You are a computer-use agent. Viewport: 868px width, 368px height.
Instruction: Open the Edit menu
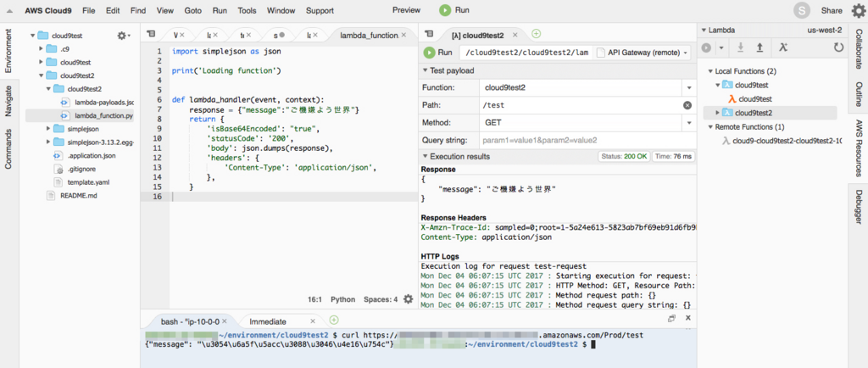(x=113, y=10)
